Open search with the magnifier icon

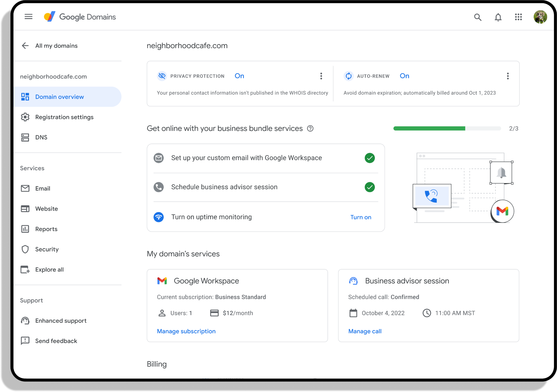pos(478,17)
